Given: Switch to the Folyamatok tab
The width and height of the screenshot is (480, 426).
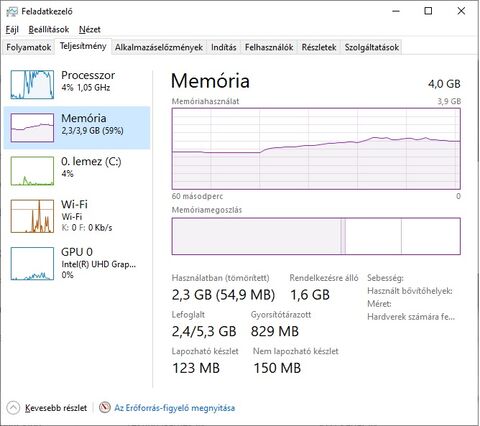Looking at the screenshot, I should point(29,47).
